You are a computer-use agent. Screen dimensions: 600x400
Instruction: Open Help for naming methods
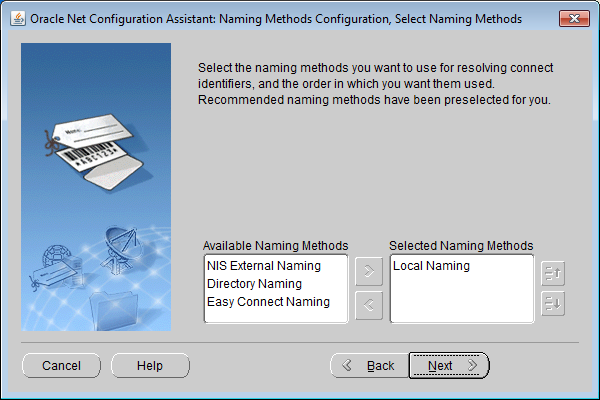150,366
